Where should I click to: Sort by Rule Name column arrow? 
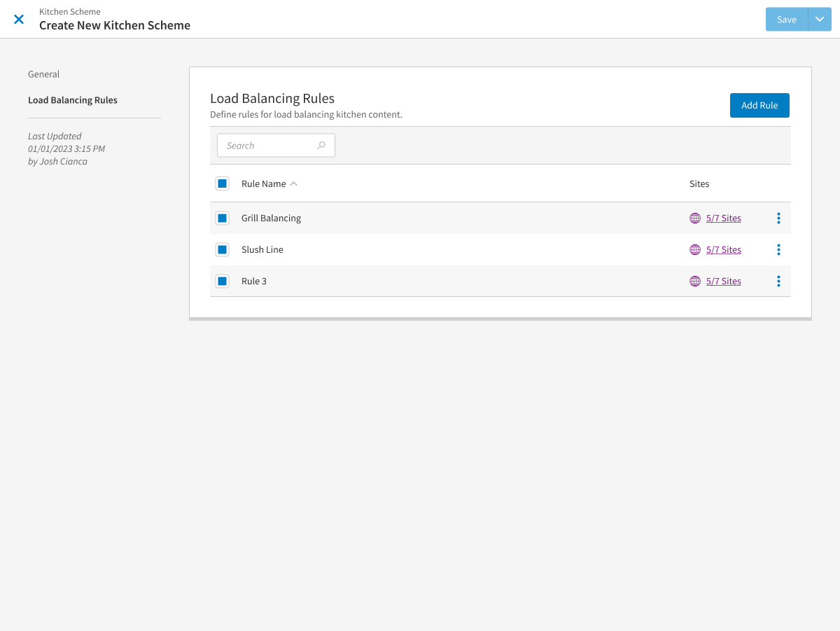pyautogui.click(x=294, y=183)
